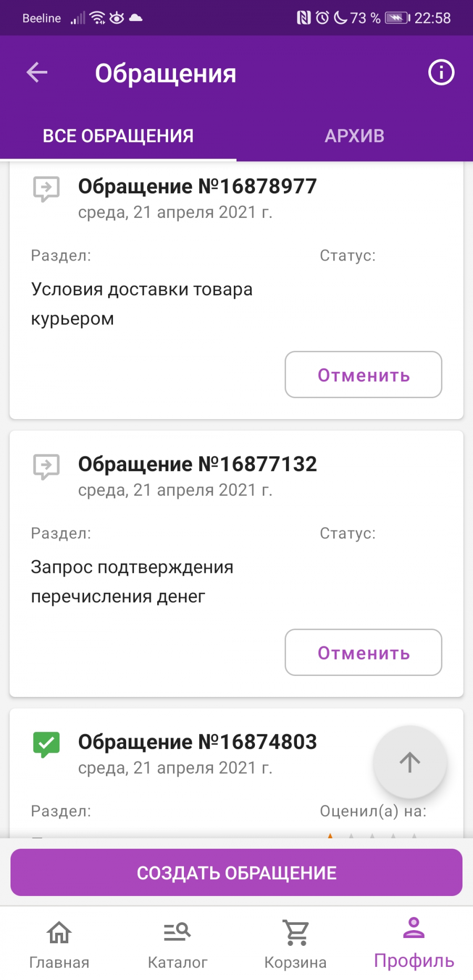Tap the back arrow icon
The width and height of the screenshot is (473, 980).
tap(37, 72)
